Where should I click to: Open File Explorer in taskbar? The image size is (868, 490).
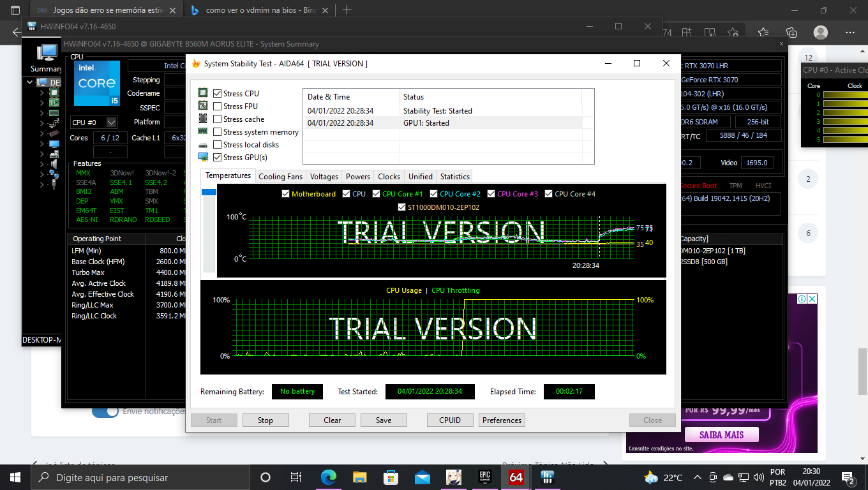[360, 477]
